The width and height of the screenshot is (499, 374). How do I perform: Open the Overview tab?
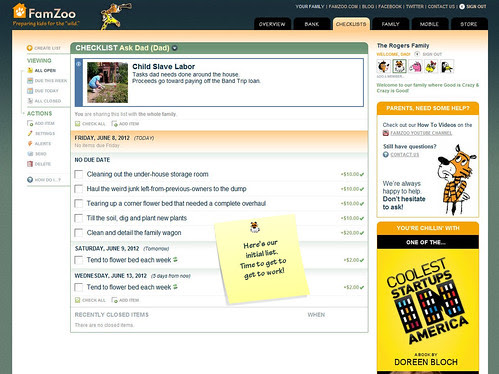tap(272, 24)
